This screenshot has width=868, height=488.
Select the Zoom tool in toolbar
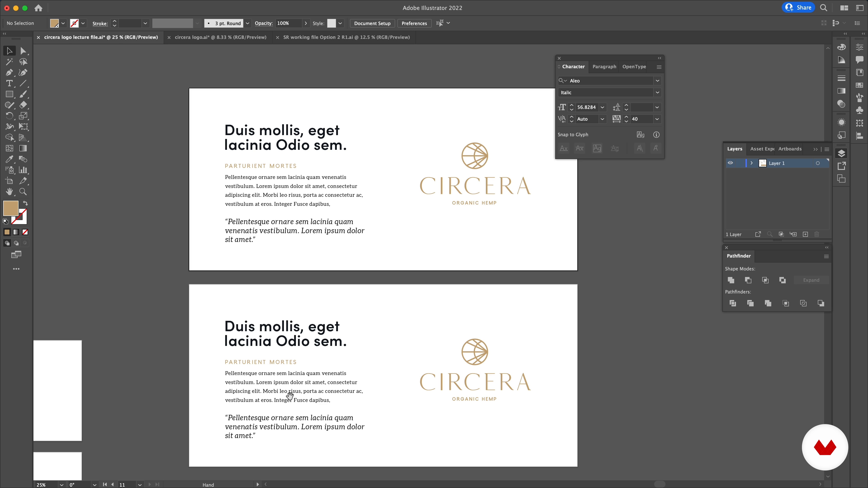[23, 192]
